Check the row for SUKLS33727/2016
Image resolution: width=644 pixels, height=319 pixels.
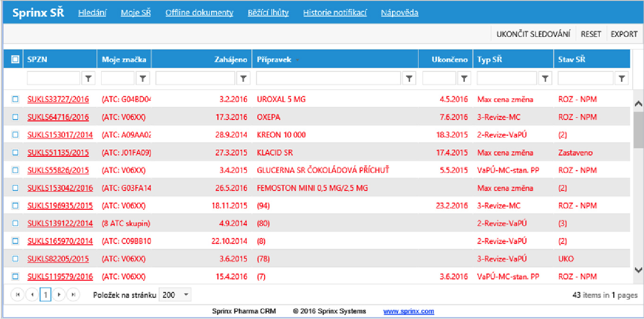tap(15, 99)
